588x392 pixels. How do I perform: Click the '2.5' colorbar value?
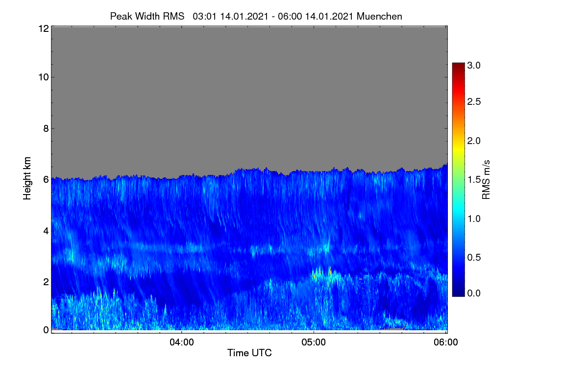pos(474,102)
